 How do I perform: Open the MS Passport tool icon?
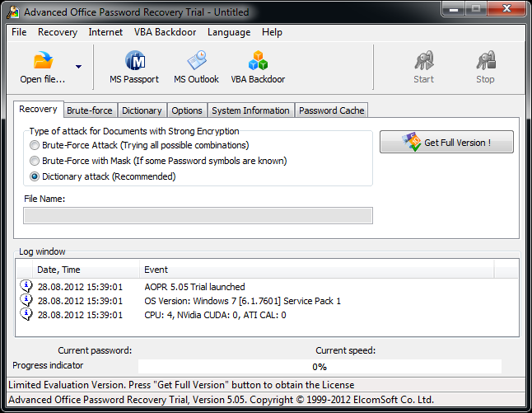click(x=135, y=60)
